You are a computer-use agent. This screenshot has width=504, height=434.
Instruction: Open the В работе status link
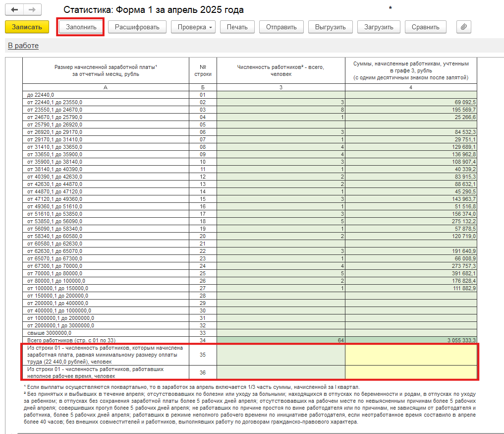pyautogui.click(x=23, y=46)
